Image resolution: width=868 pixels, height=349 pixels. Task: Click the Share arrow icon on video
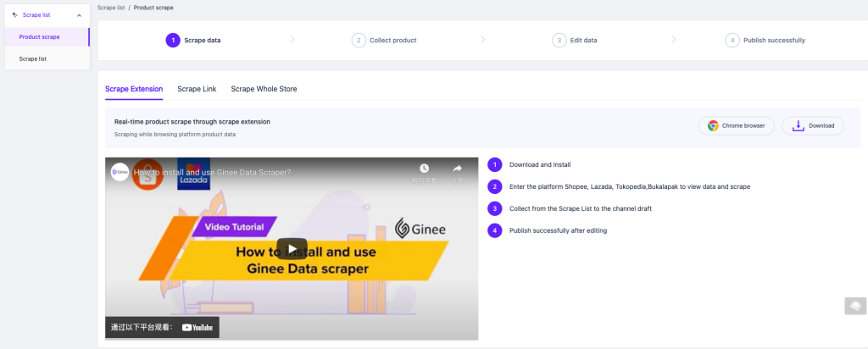[457, 168]
